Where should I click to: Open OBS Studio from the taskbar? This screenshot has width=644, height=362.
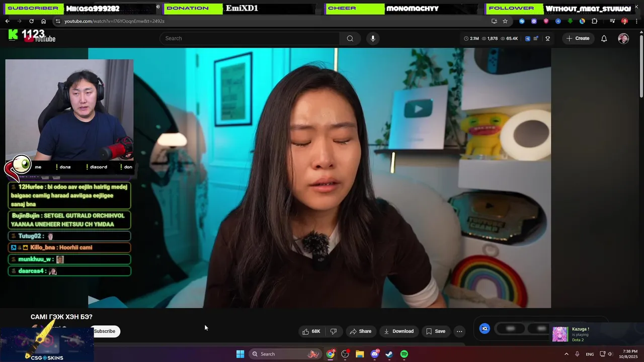pyautogui.click(x=345, y=354)
